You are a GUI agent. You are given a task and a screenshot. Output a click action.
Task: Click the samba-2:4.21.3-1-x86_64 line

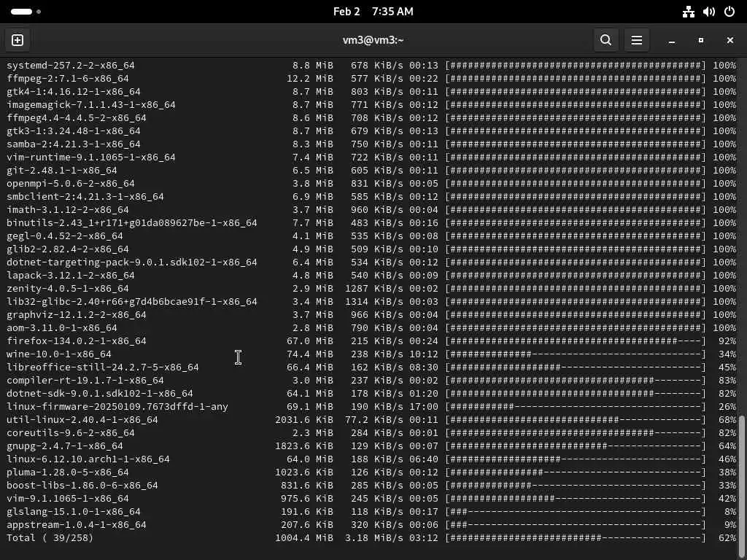point(371,144)
